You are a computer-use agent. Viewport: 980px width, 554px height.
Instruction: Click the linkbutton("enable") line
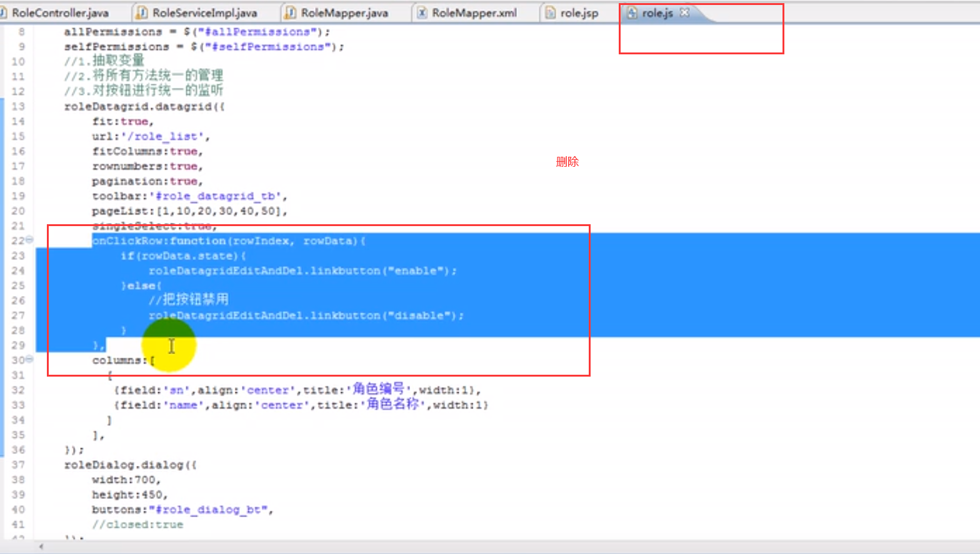pyautogui.click(x=302, y=270)
